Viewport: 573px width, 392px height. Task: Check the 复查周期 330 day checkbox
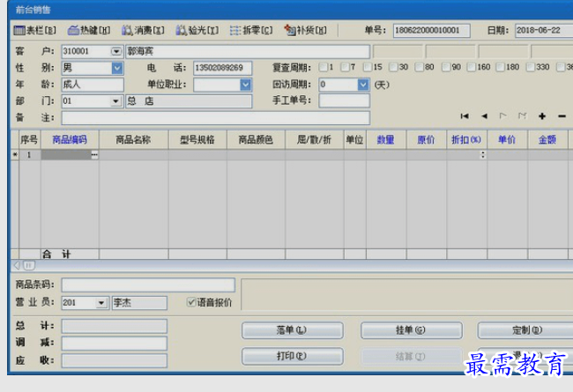[x=530, y=67]
